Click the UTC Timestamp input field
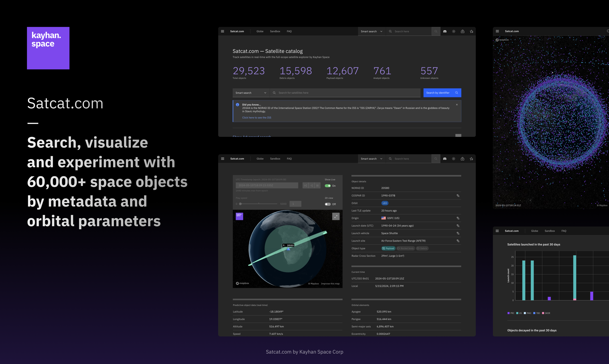The image size is (609, 364). (267, 185)
